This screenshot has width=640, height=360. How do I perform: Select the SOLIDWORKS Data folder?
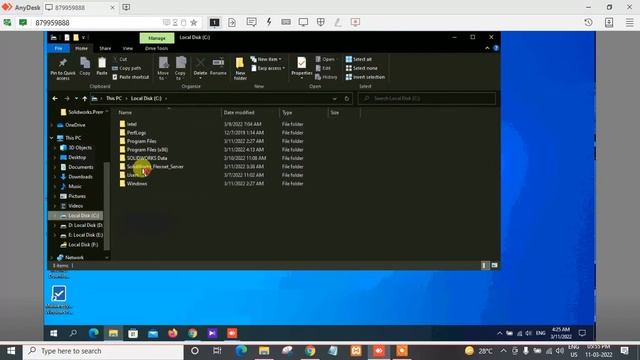click(144, 158)
